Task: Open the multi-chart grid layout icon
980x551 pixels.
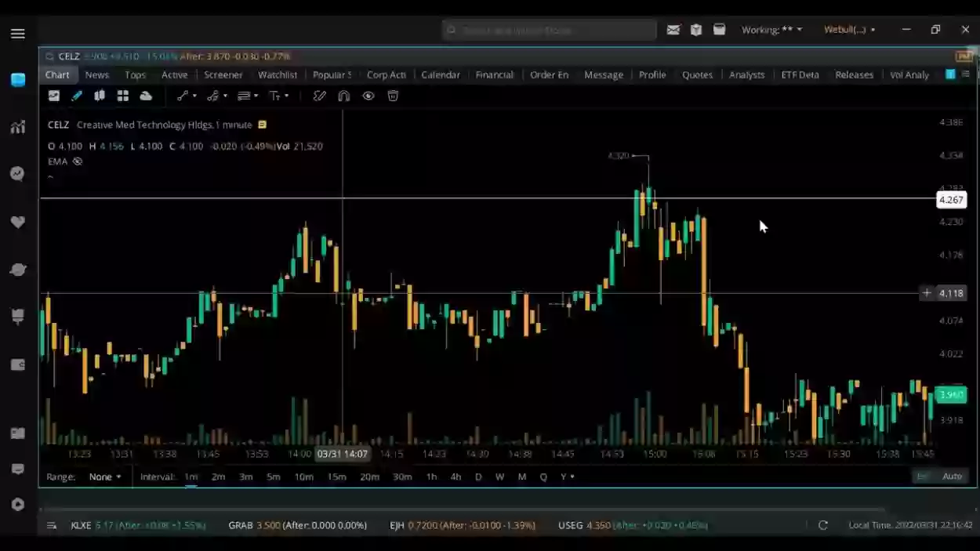Action: tap(123, 96)
